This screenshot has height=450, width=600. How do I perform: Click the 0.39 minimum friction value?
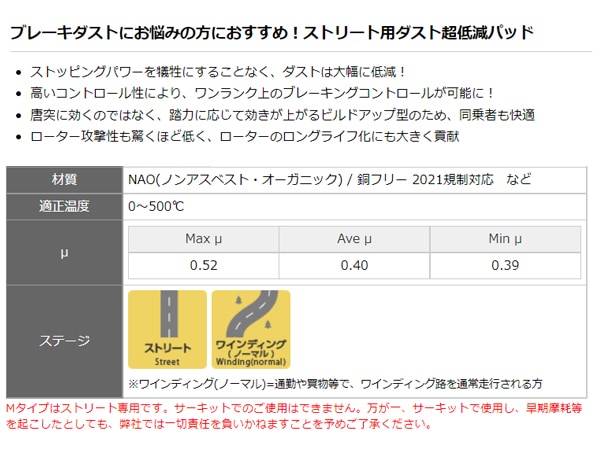click(505, 266)
